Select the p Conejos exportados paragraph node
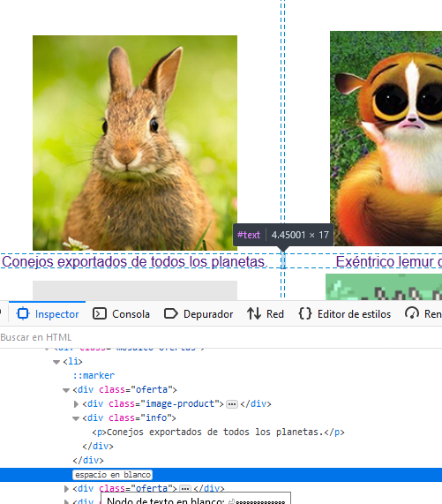Viewport: 442px width, 504px height. tap(218, 432)
